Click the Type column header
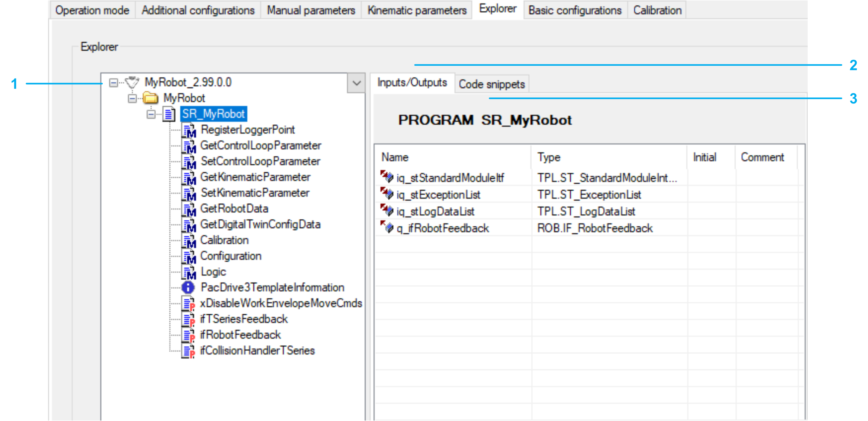868x421 pixels. coord(548,157)
